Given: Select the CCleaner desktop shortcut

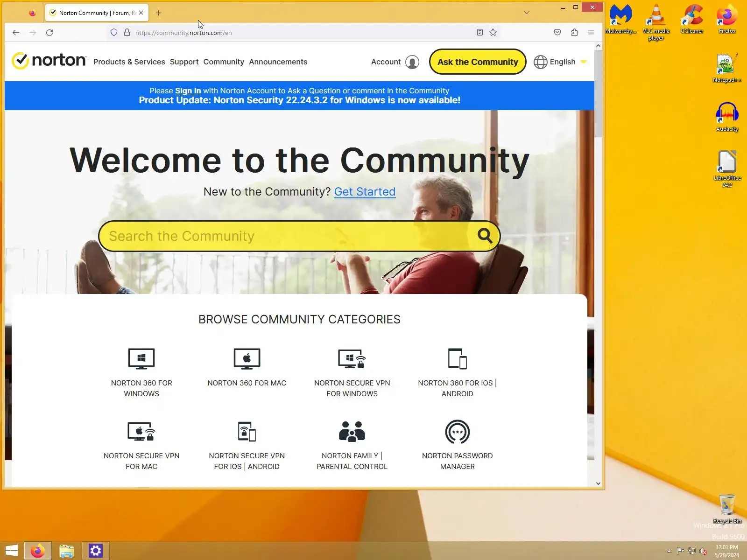Looking at the screenshot, I should [x=692, y=20].
